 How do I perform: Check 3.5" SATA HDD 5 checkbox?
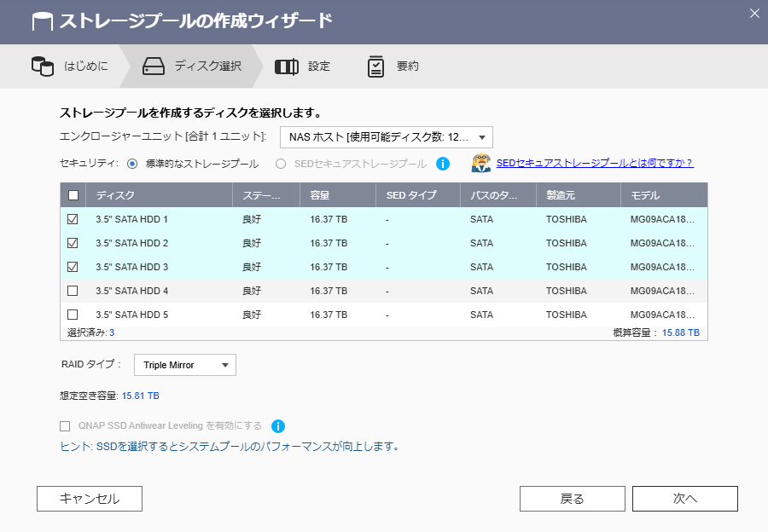[73, 315]
